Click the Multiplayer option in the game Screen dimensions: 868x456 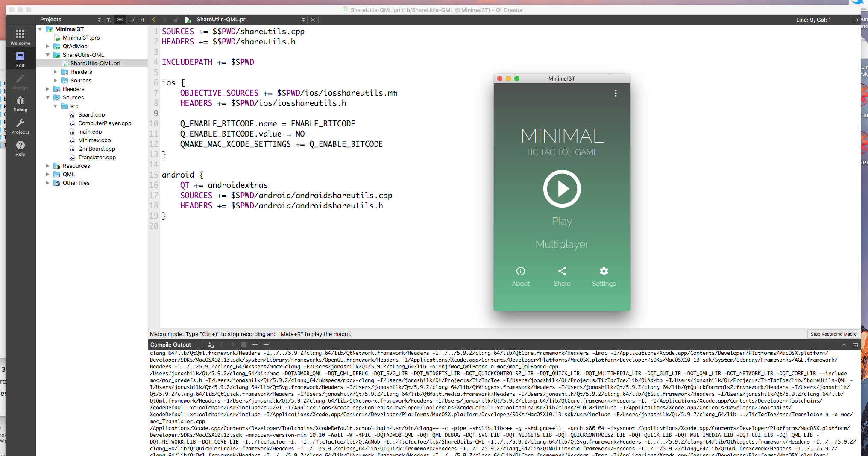point(562,244)
